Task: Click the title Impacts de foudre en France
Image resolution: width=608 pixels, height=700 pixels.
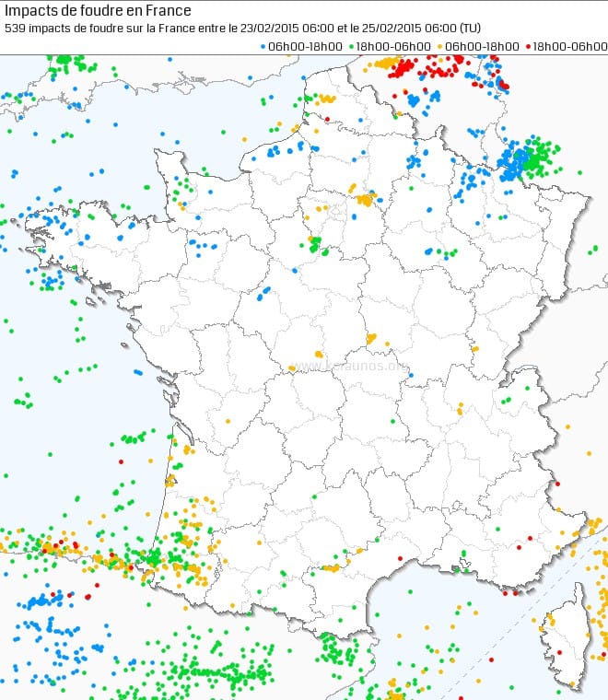Action: pyautogui.click(x=99, y=11)
